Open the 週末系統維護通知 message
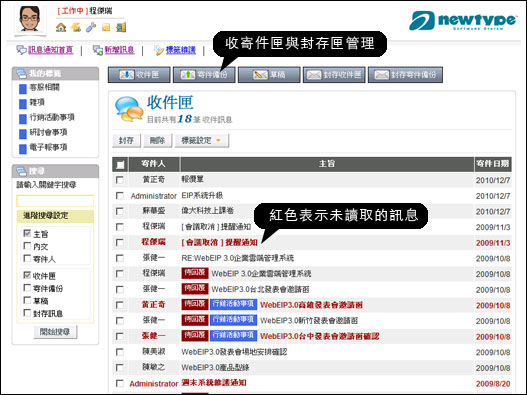This screenshot has width=527, height=395. 214,383
